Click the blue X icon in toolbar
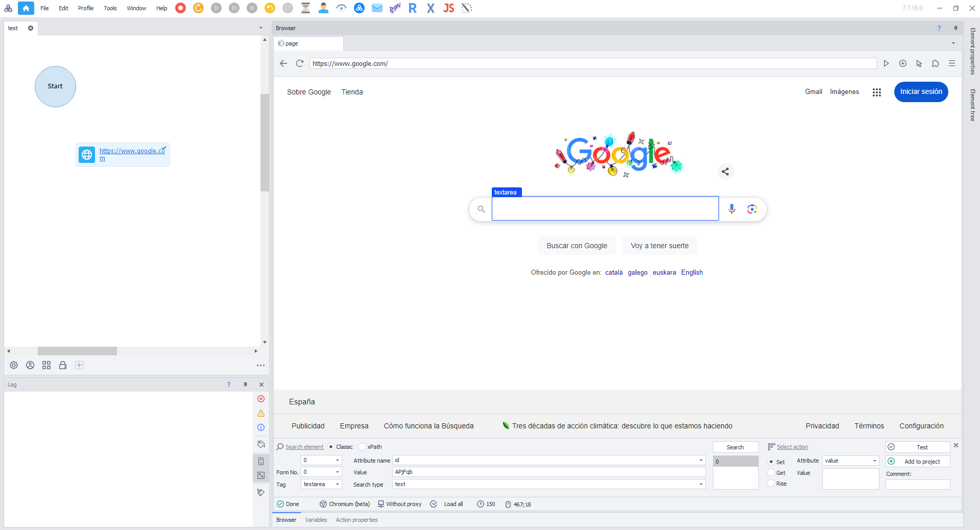980x530 pixels. [431, 8]
